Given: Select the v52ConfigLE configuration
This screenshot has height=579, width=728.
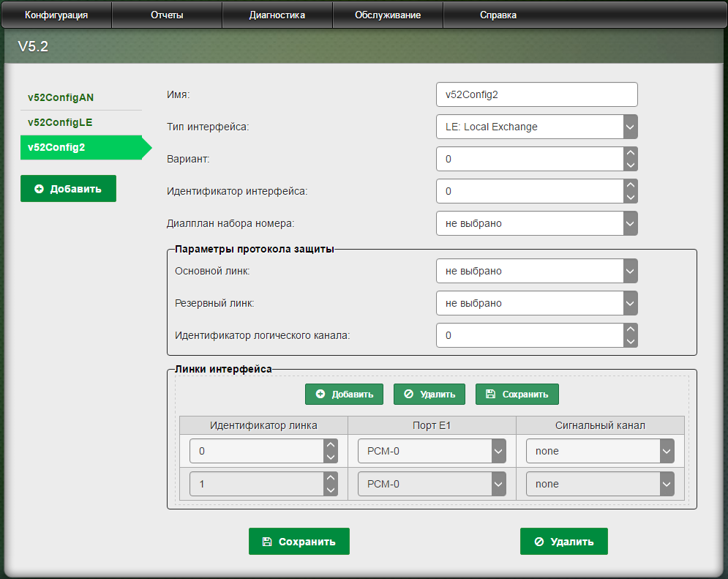Looking at the screenshot, I should tap(80, 122).
